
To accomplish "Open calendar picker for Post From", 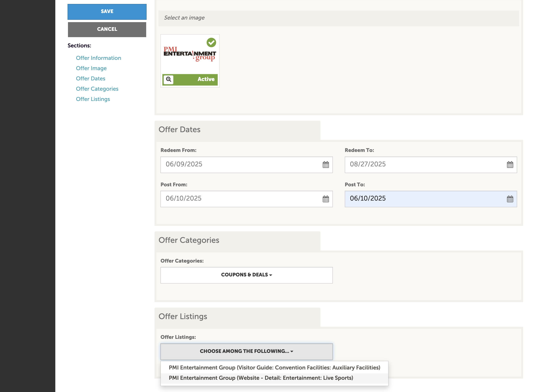I will pyautogui.click(x=325, y=199).
